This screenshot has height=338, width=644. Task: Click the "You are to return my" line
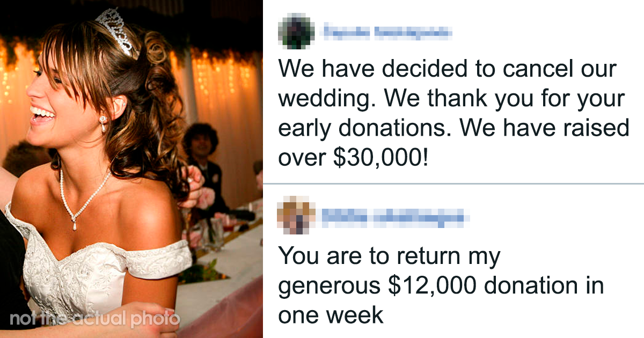coord(389,258)
